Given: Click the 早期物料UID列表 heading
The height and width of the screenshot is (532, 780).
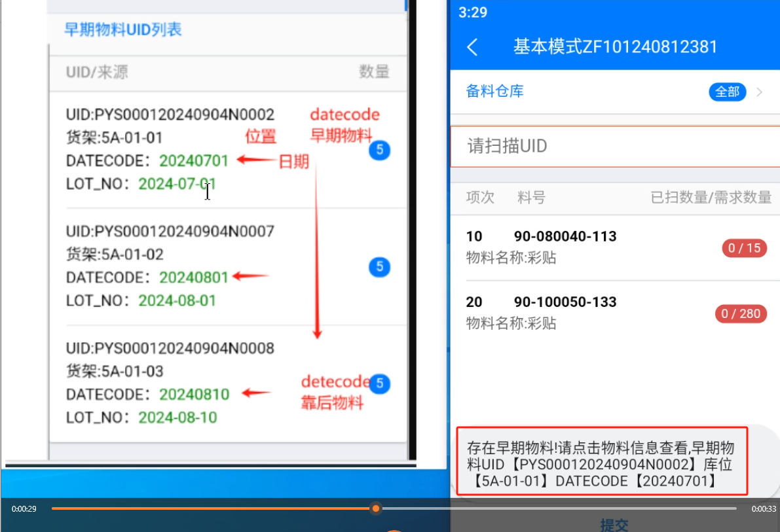Looking at the screenshot, I should [x=123, y=29].
